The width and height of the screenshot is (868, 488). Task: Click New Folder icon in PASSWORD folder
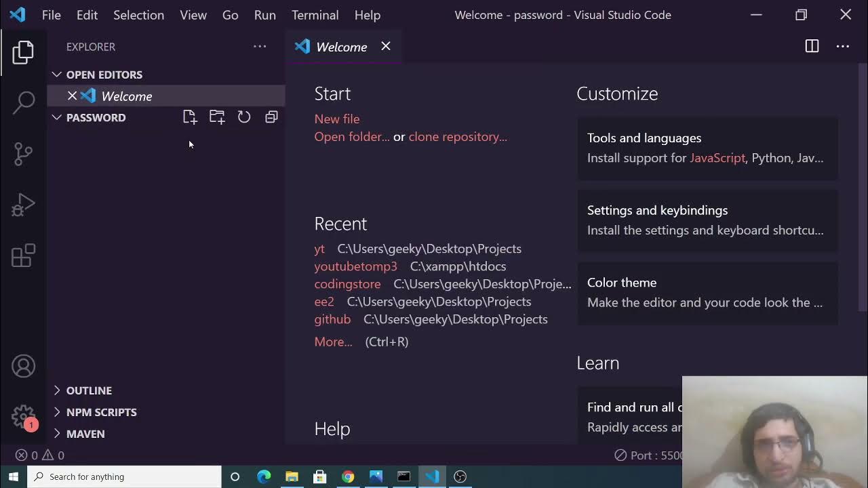(x=217, y=117)
